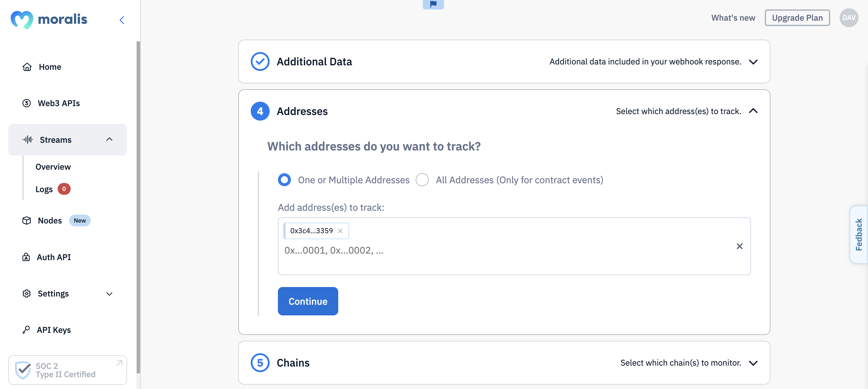Click the blue flag icon at top
Screen dimensions: 868x389
(433, 4)
